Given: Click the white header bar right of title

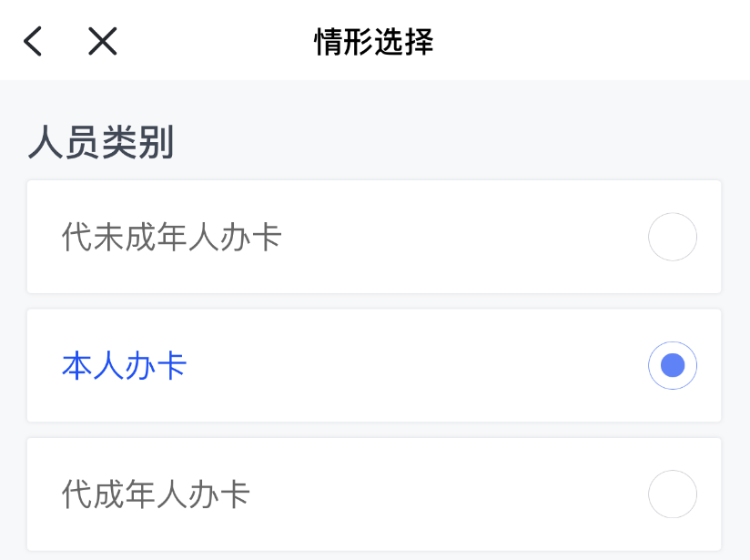Looking at the screenshot, I should [592, 41].
